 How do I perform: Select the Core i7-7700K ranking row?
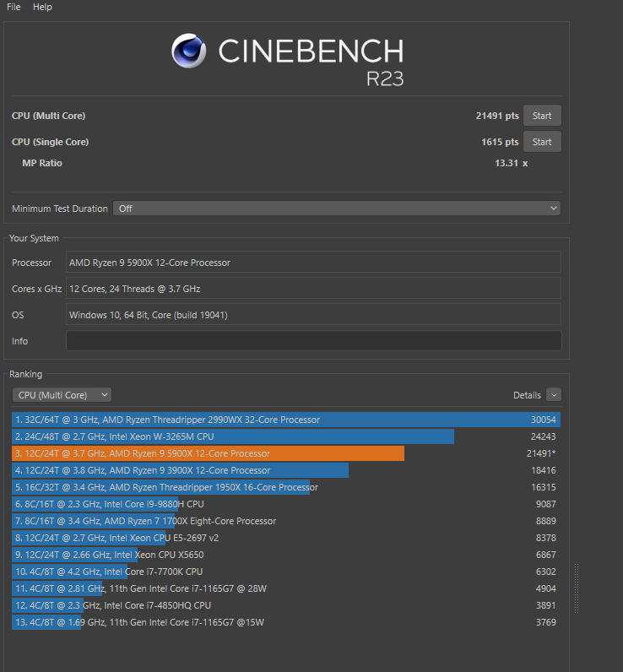point(286,572)
